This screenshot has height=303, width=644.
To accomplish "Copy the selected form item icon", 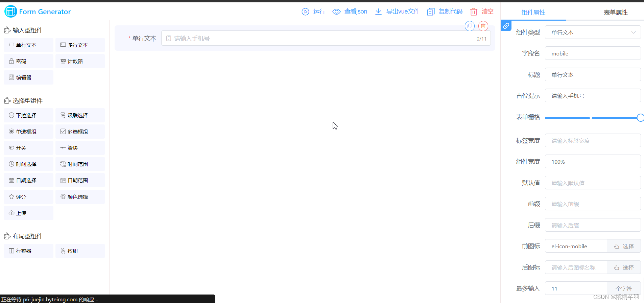I will [x=470, y=26].
